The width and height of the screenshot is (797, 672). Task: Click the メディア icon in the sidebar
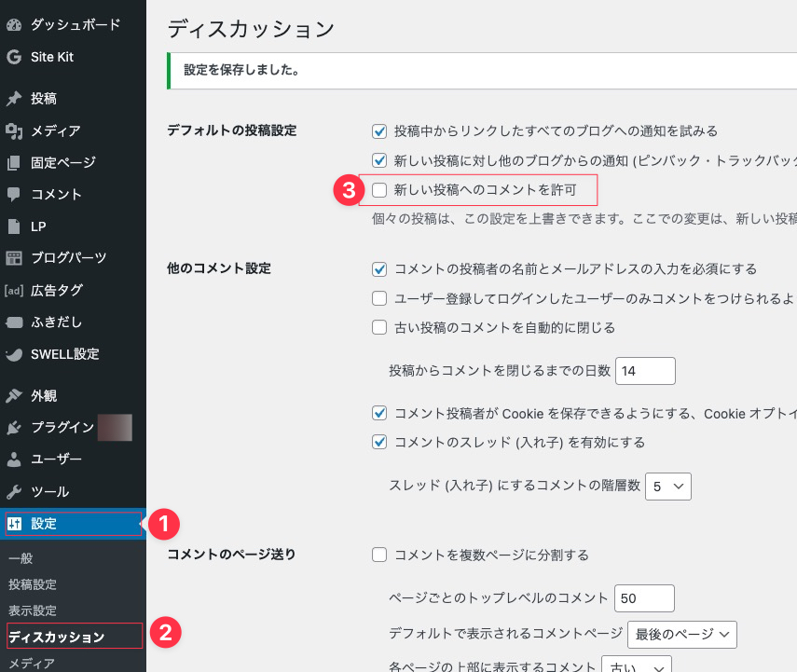point(14,130)
